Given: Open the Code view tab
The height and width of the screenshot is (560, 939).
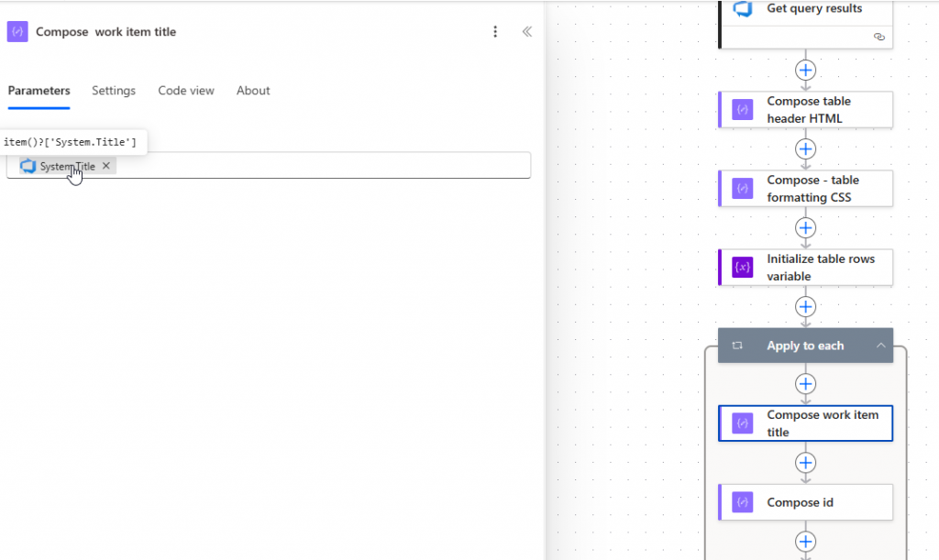Looking at the screenshot, I should pos(186,91).
